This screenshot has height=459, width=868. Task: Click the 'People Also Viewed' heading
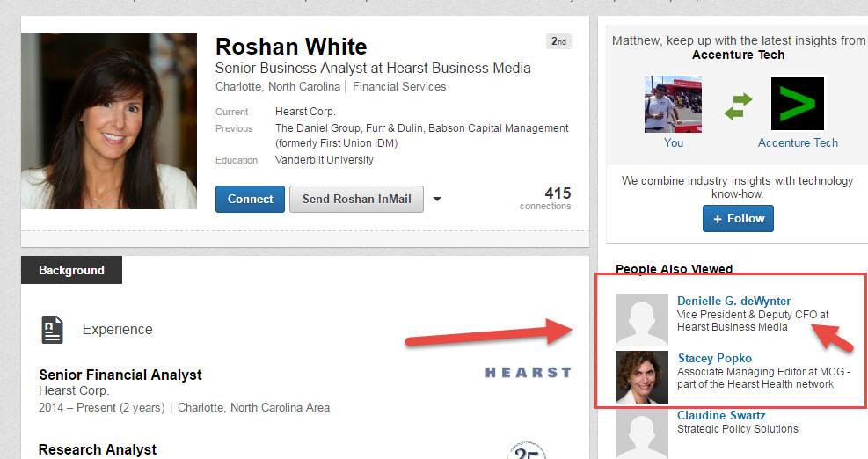tap(674, 269)
